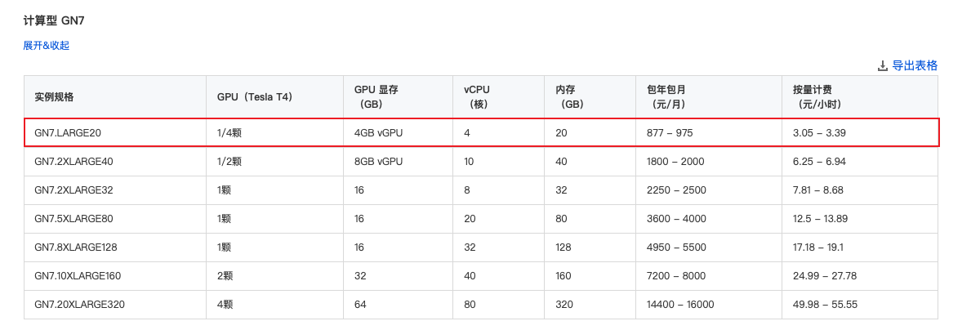This screenshot has height=330, width=980.
Task: Click the vCPU column header
Action: (477, 96)
